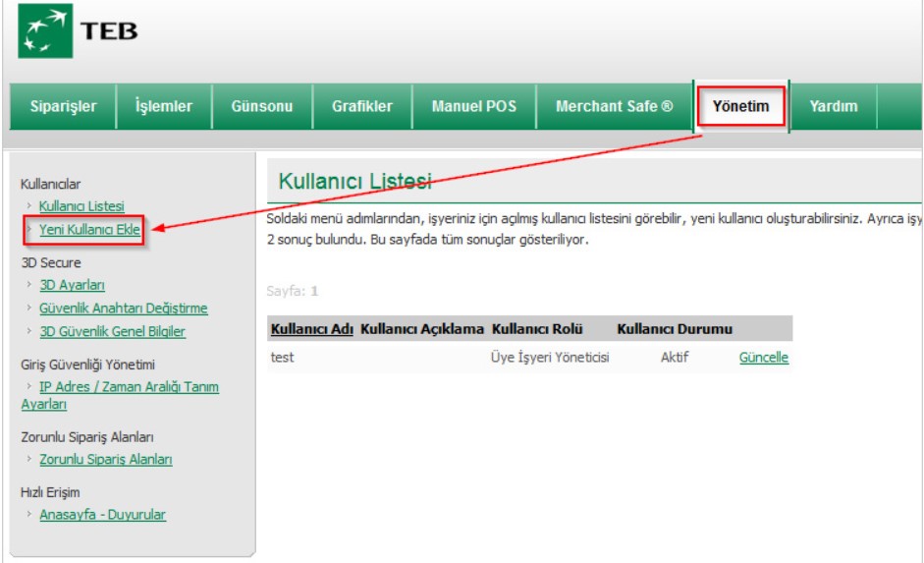The width and height of the screenshot is (924, 563).
Task: Click the TEB logo icon
Action: [x=46, y=33]
